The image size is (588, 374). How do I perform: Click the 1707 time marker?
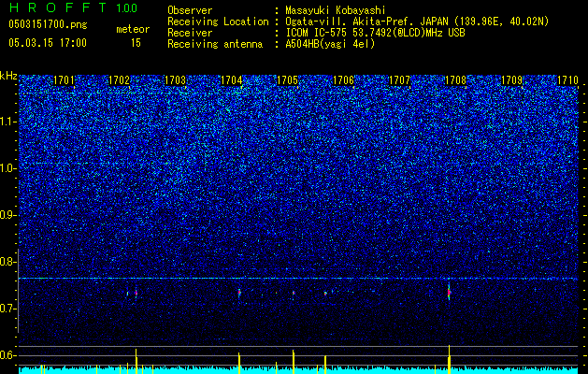399,80
